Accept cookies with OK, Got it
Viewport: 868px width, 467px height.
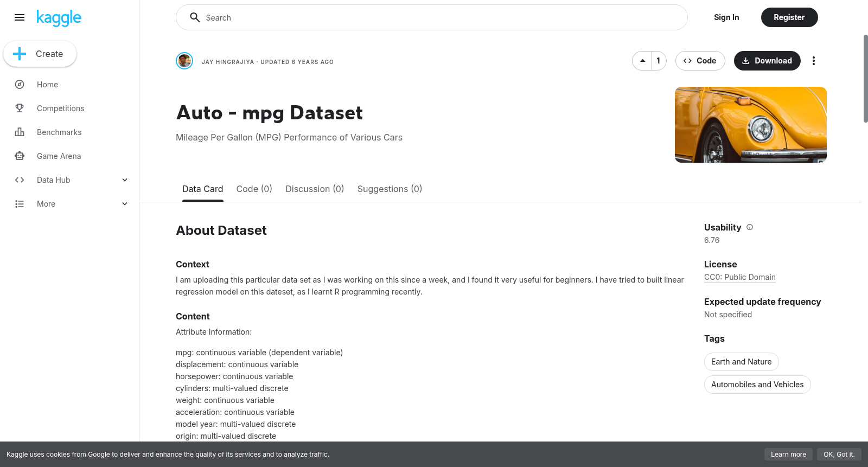839,455
